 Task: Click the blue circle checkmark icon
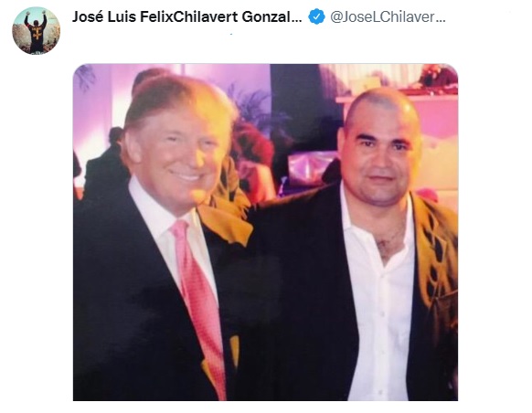(x=316, y=17)
